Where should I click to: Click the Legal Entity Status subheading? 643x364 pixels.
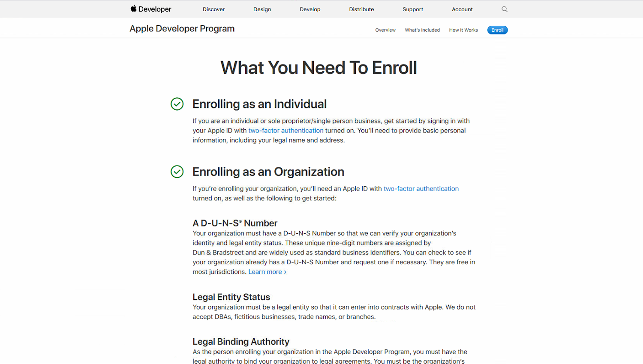[x=231, y=297]
